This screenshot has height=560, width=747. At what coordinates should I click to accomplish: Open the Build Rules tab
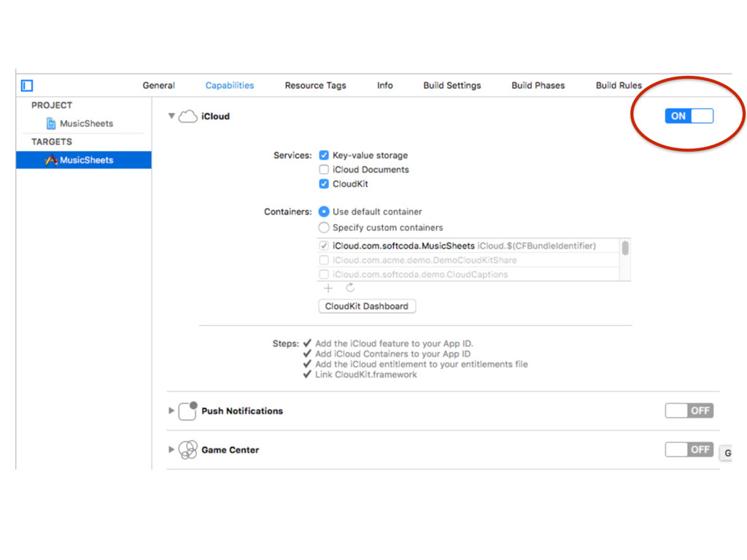[x=619, y=86]
